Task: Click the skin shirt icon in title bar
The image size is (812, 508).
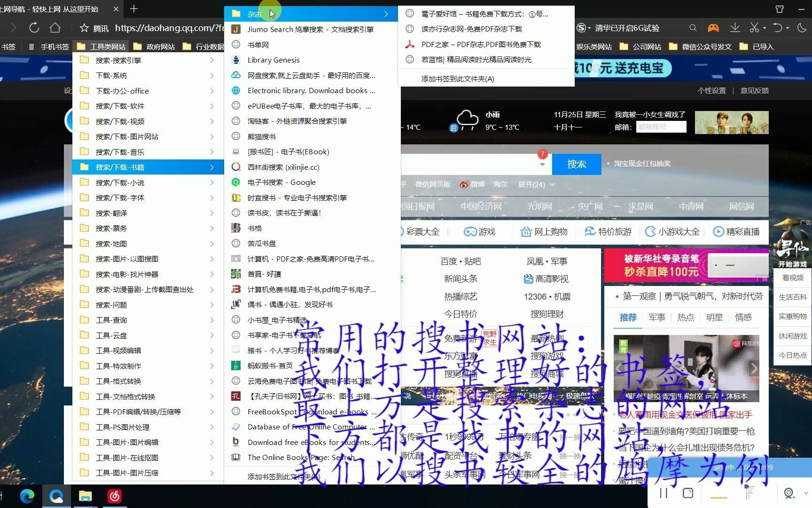Action: pos(780,8)
